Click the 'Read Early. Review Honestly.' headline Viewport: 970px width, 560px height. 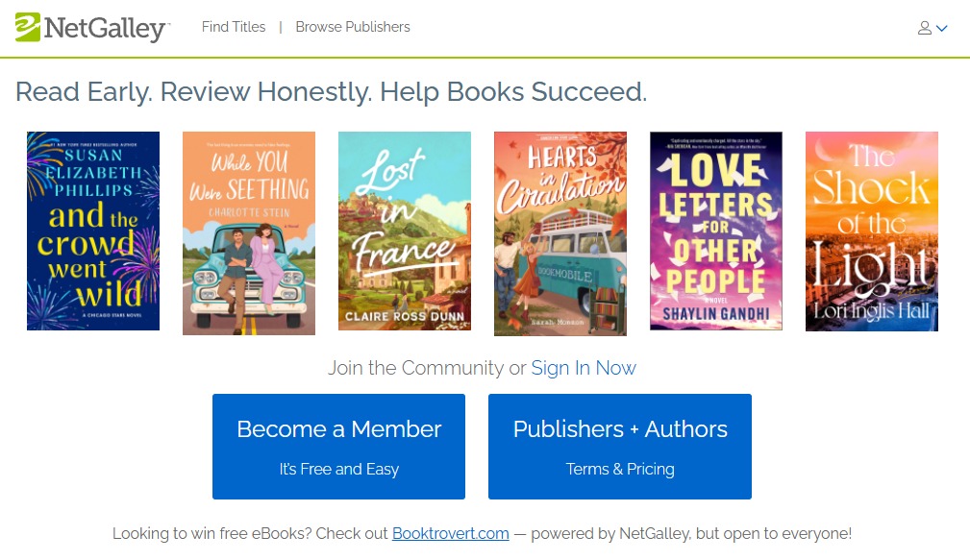coord(331,92)
